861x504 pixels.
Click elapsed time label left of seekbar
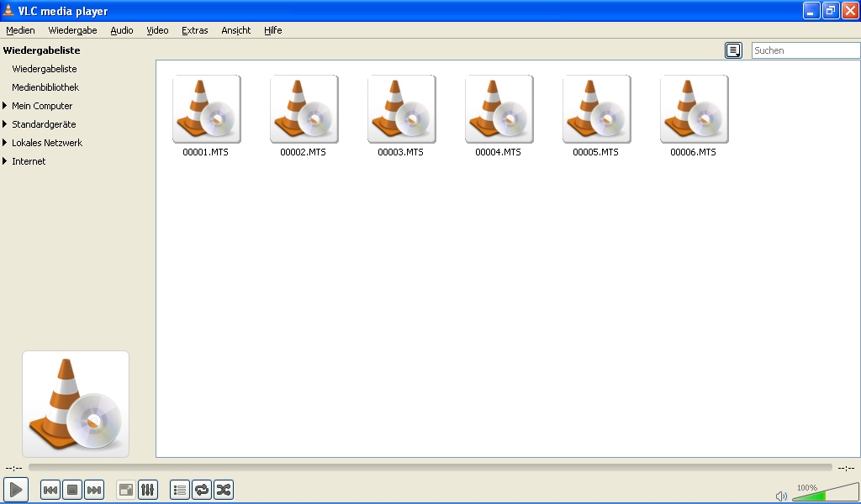13,468
